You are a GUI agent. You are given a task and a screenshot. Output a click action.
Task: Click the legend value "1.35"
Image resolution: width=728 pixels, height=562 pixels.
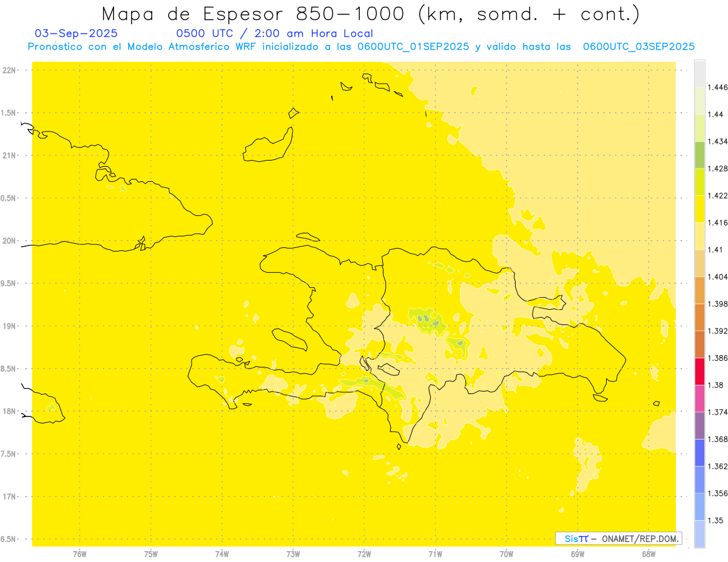tap(716, 520)
